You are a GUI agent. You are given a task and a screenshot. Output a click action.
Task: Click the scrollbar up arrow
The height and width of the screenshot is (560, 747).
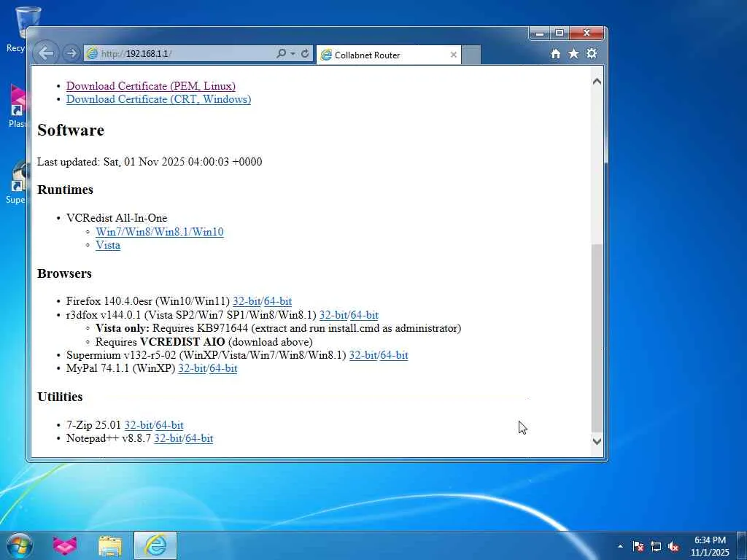coord(597,82)
